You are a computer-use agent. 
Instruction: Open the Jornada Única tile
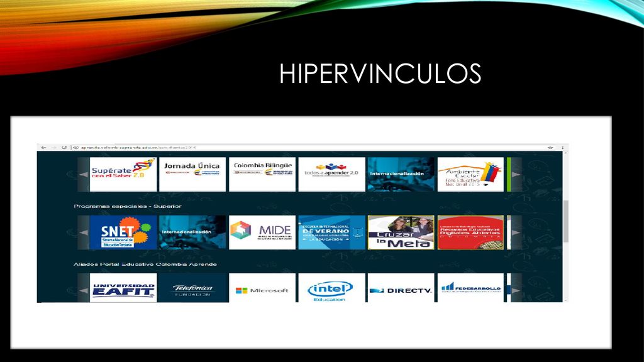tap(192, 175)
